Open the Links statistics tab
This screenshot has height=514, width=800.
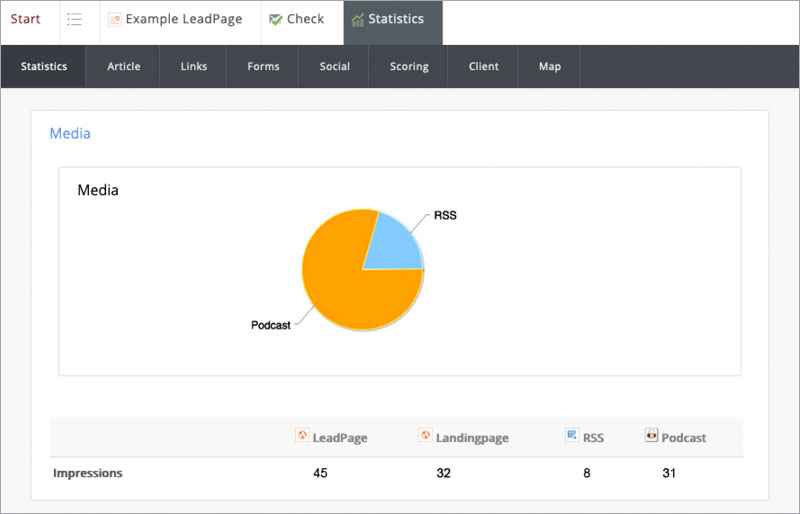coord(194,67)
